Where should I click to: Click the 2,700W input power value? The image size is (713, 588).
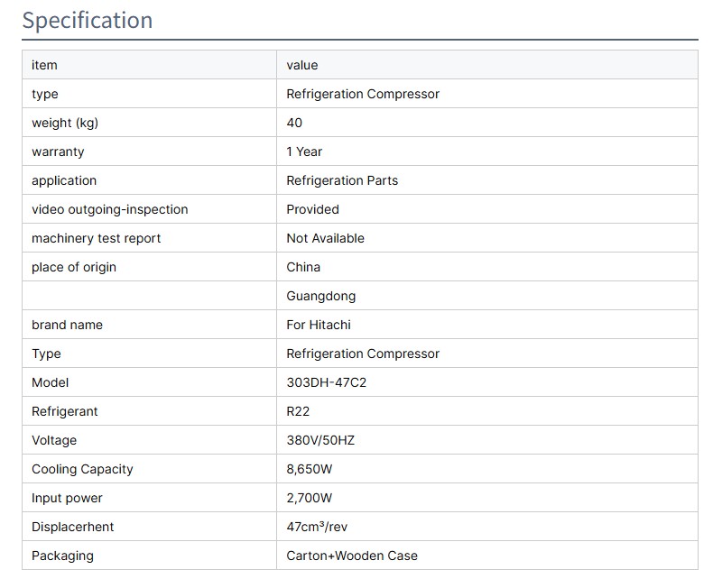pyautogui.click(x=310, y=498)
